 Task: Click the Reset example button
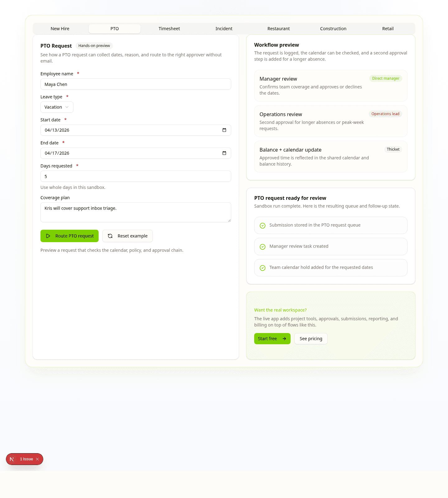click(128, 236)
